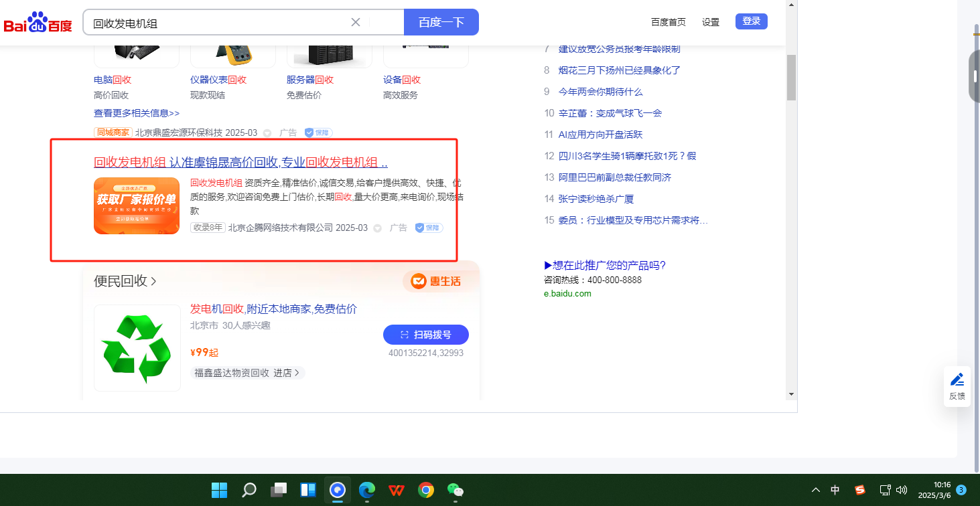Click the 扫码拨号 button
980x506 pixels.
(x=425, y=335)
